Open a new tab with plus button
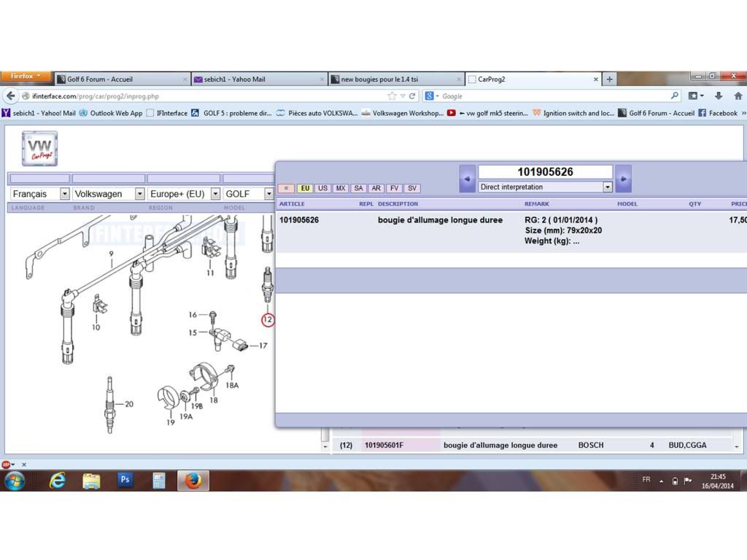Screen dimensions: 747x560 [x=609, y=79]
